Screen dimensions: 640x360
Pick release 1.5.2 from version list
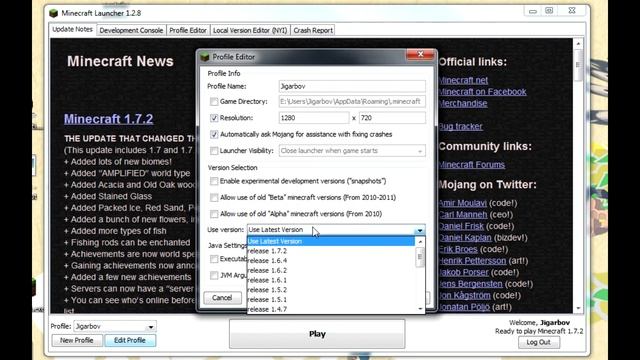(331, 290)
